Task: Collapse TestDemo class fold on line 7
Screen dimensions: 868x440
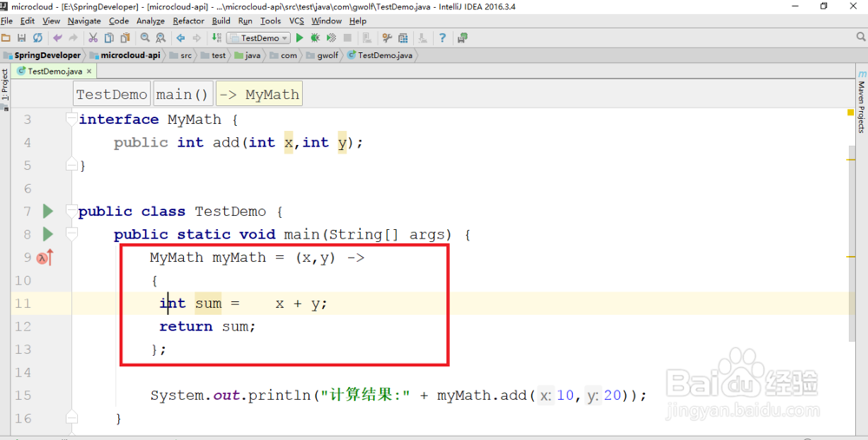Action: coord(71,210)
